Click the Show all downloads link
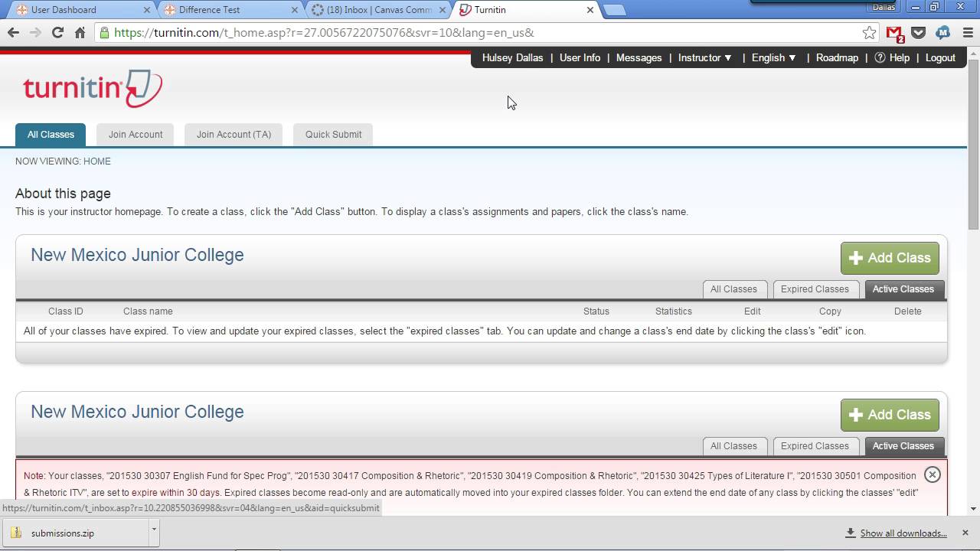 (903, 533)
